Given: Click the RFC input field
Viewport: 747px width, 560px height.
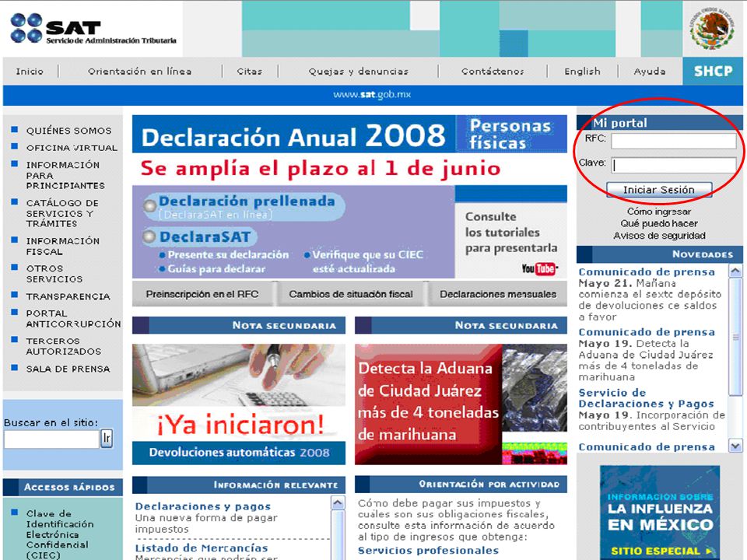Looking at the screenshot, I should coord(674,141).
